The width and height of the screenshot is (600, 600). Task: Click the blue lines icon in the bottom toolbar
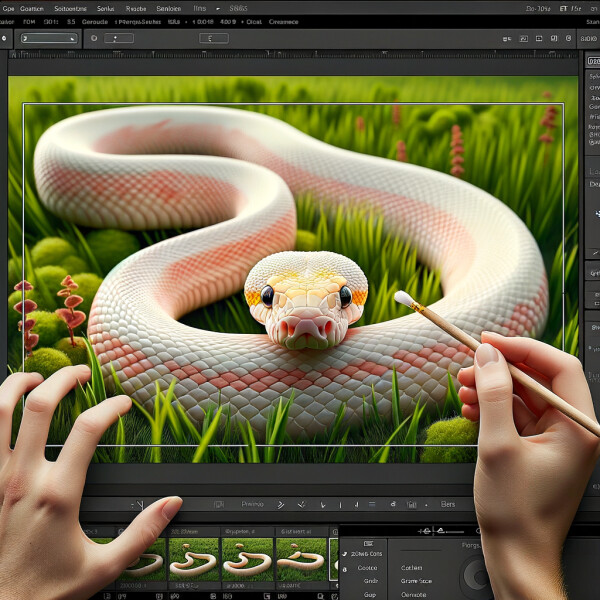[372, 504]
